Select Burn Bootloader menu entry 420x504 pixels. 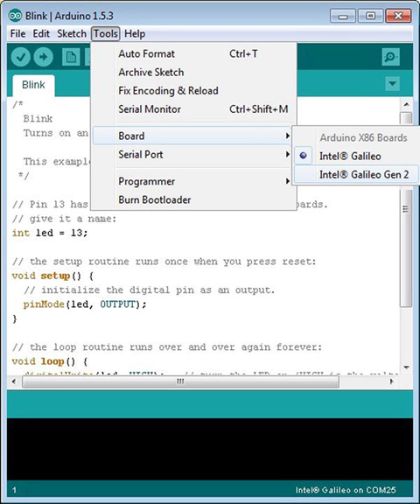click(x=193, y=199)
